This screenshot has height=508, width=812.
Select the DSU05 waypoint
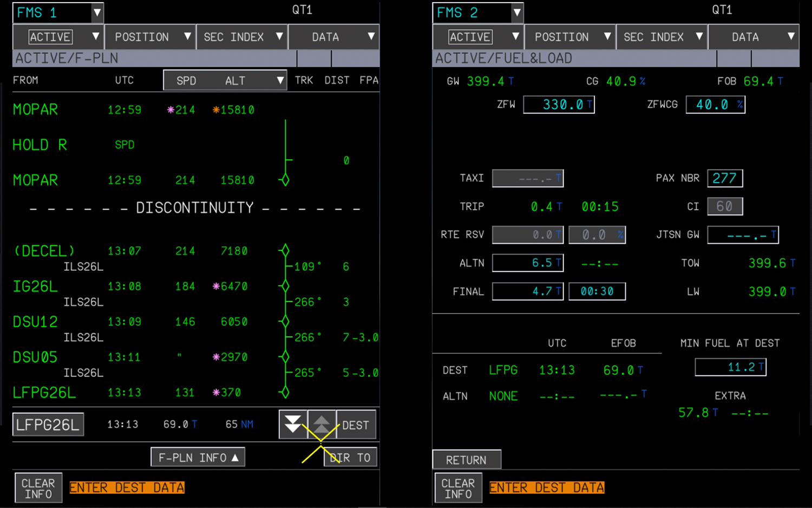pyautogui.click(x=35, y=357)
